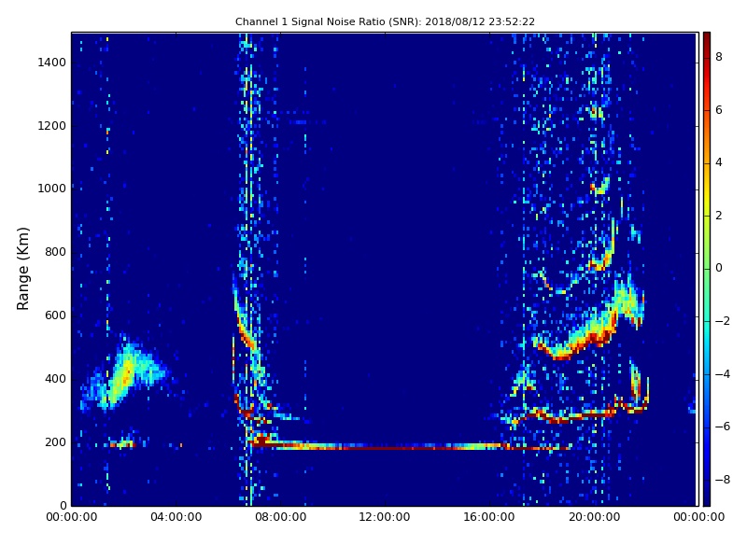The width and height of the screenshot is (747, 560).
Task: Click the 200 range tick label
Action: click(55, 441)
